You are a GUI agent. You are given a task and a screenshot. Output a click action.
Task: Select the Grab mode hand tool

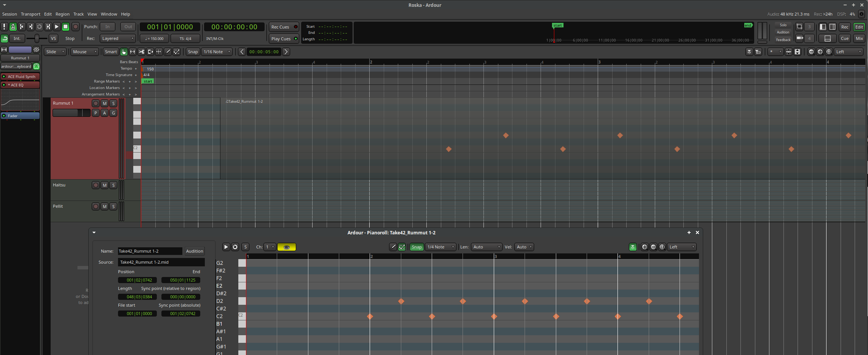point(124,52)
